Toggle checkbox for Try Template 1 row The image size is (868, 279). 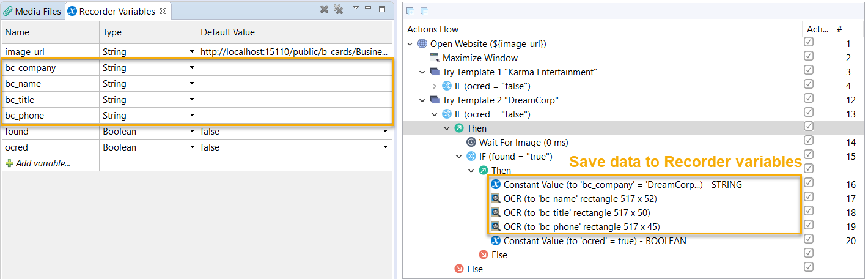(809, 70)
